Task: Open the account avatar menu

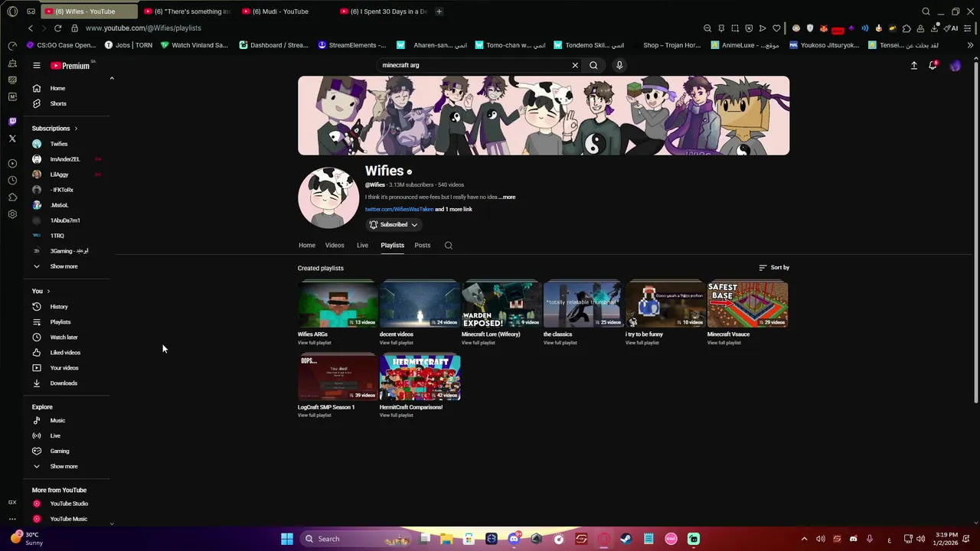Action: pos(955,66)
